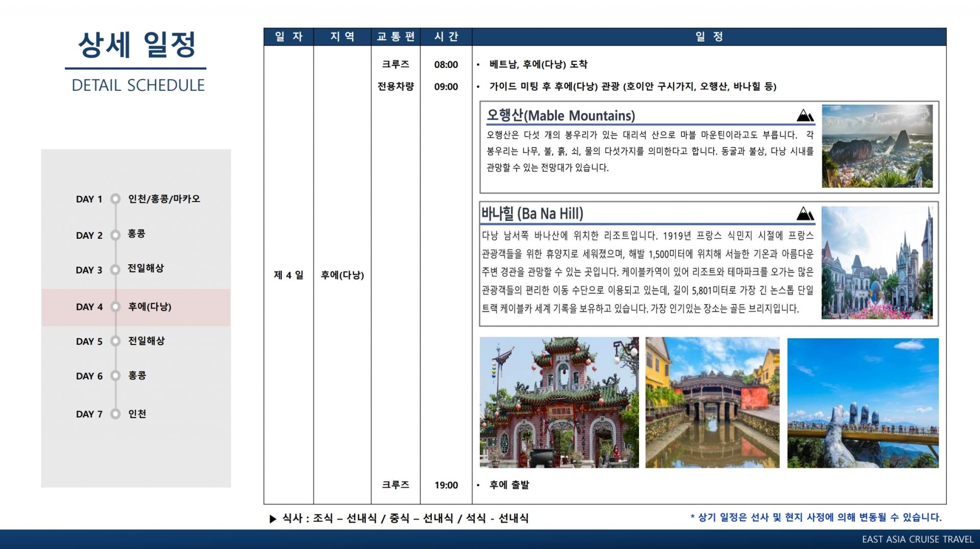Click the mountain icon beside 오행산 heading
Viewport: 980px width, 549px height.
[x=805, y=115]
